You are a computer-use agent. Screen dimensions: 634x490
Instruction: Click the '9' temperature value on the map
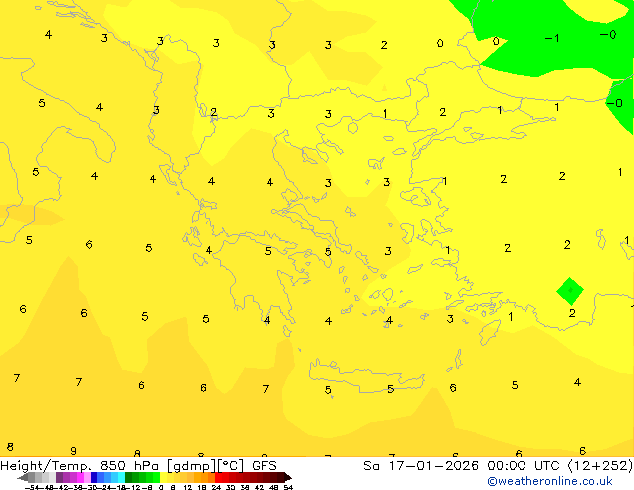click(x=73, y=451)
